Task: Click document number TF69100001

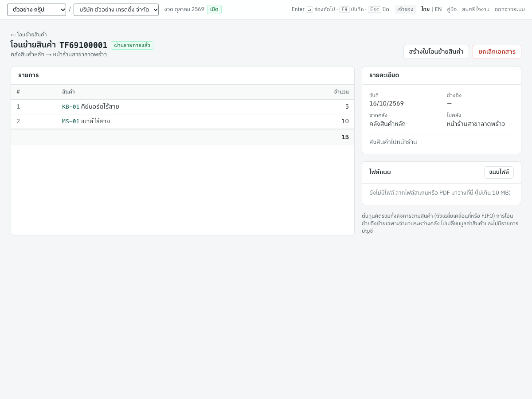Action: click(83, 45)
